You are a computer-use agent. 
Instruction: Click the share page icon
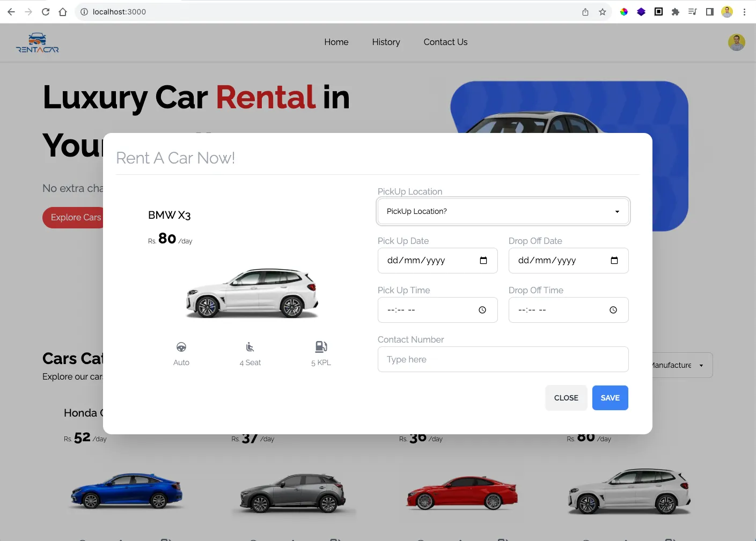(585, 12)
